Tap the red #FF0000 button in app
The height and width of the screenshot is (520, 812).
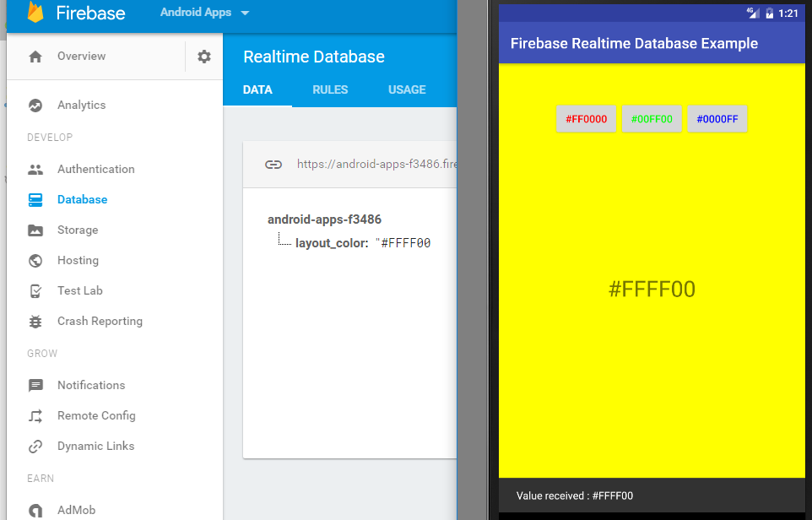[586, 119]
